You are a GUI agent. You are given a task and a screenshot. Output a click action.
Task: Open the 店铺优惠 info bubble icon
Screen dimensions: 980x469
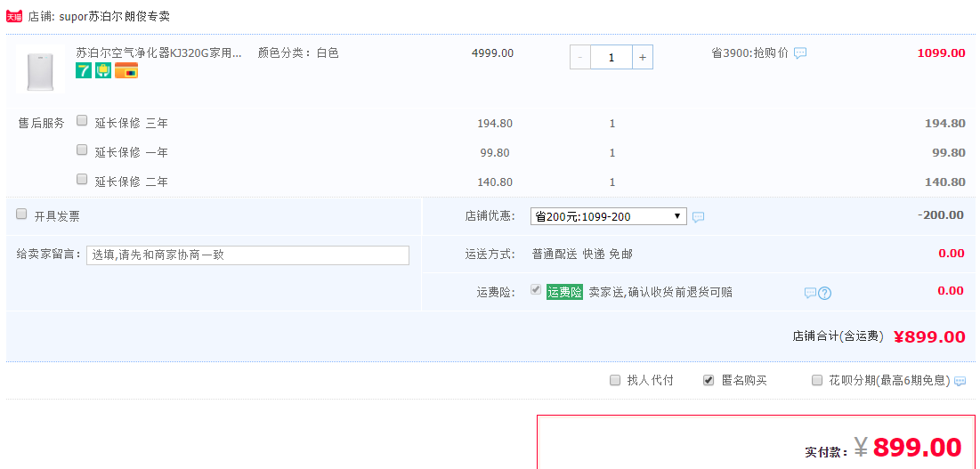tap(699, 217)
